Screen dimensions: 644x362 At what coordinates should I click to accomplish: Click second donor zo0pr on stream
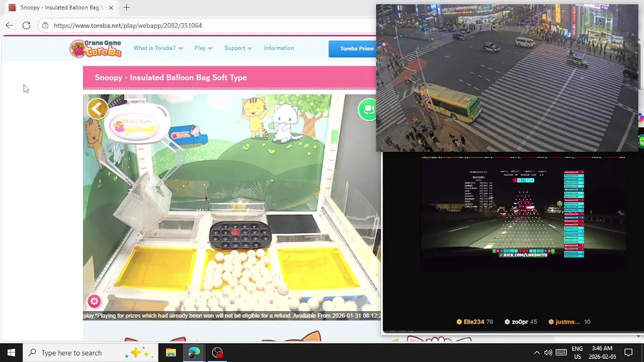[521, 322]
